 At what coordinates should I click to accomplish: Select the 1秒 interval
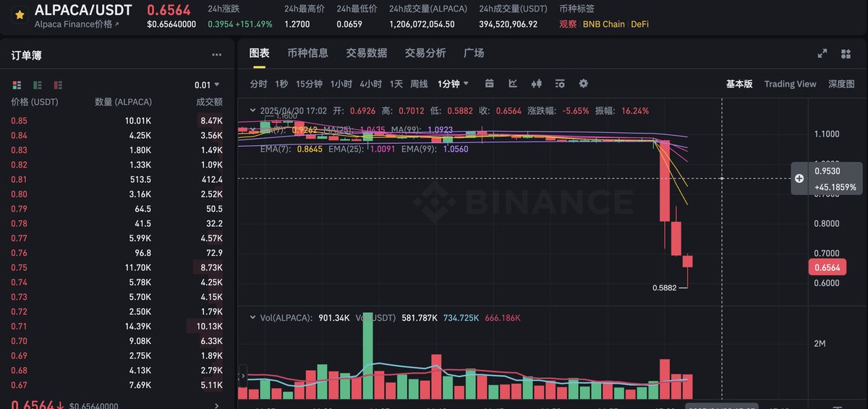click(x=281, y=84)
